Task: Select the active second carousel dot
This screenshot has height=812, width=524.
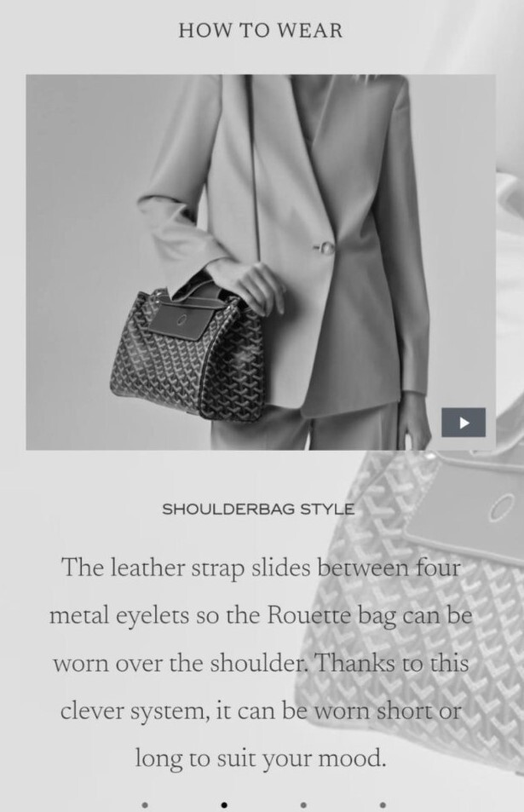Action: pos(224,804)
